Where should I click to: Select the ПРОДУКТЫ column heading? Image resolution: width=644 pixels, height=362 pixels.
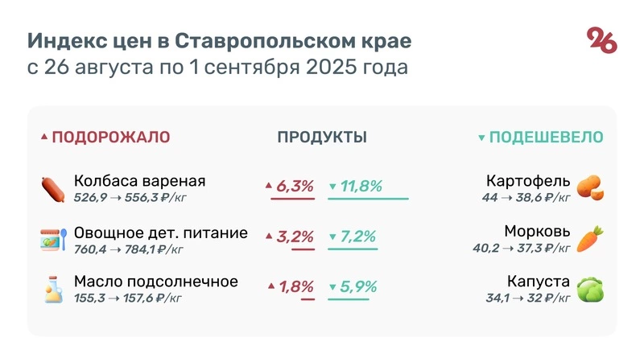tap(322, 138)
